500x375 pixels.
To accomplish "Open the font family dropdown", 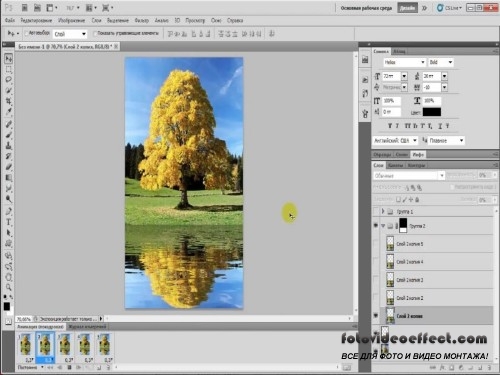I will 404,62.
